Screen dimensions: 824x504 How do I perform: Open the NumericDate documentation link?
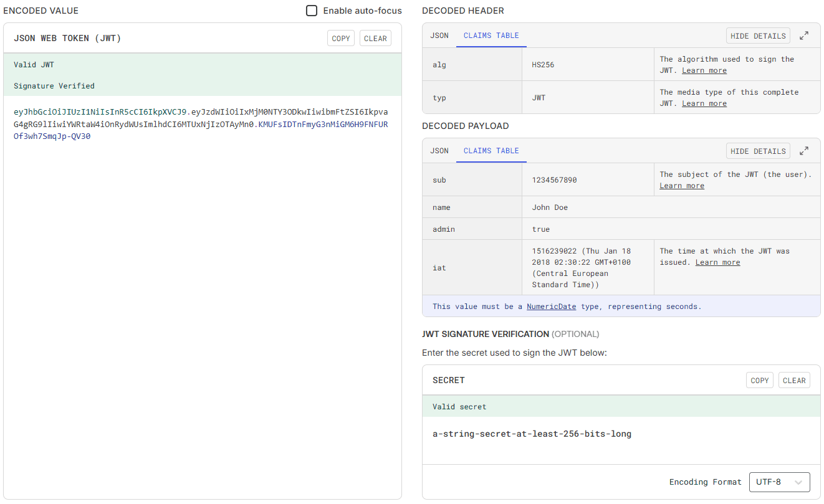tap(551, 306)
